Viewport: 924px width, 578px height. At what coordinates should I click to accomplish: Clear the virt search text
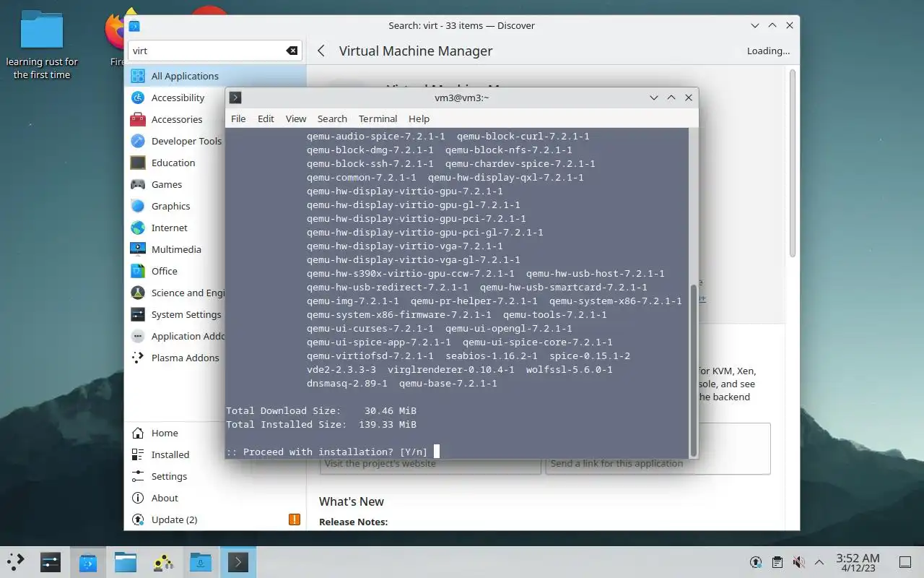pyautogui.click(x=292, y=51)
